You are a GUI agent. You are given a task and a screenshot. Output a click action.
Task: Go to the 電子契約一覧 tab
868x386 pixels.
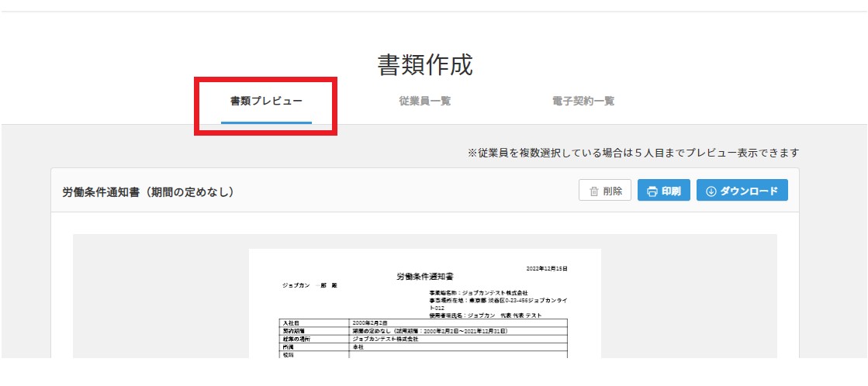[583, 102]
